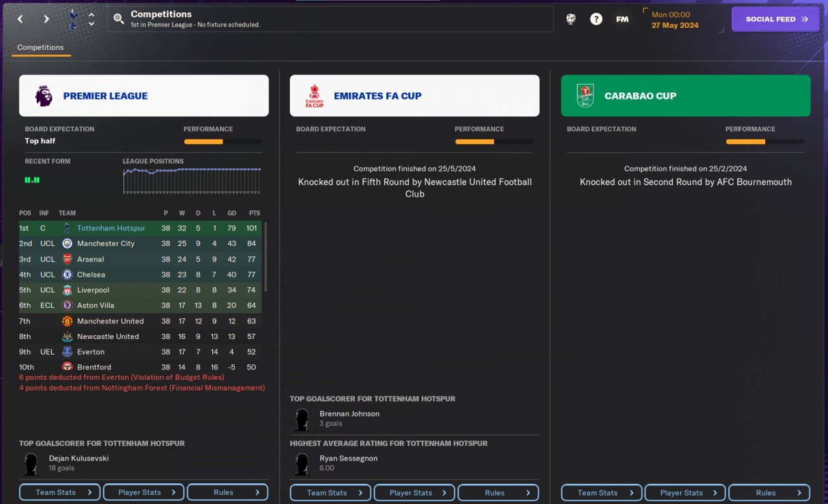Select Arsenal team name in the table

91,259
